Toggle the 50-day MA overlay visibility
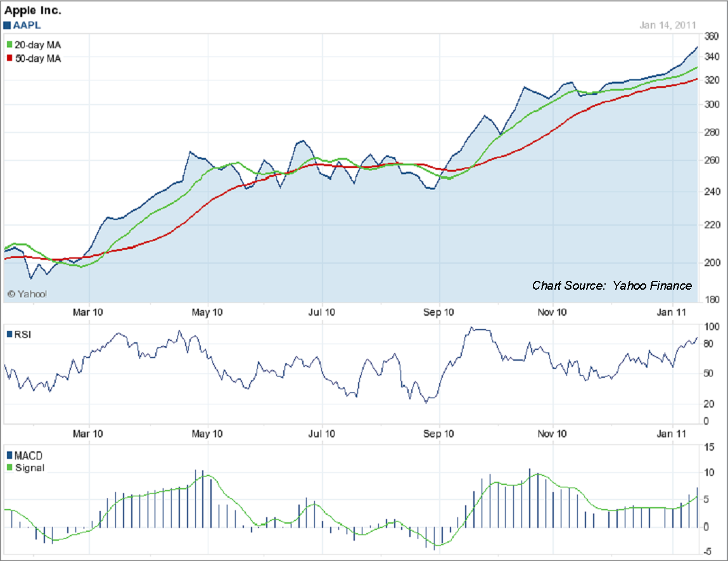728x561 pixels. pyautogui.click(x=35, y=59)
